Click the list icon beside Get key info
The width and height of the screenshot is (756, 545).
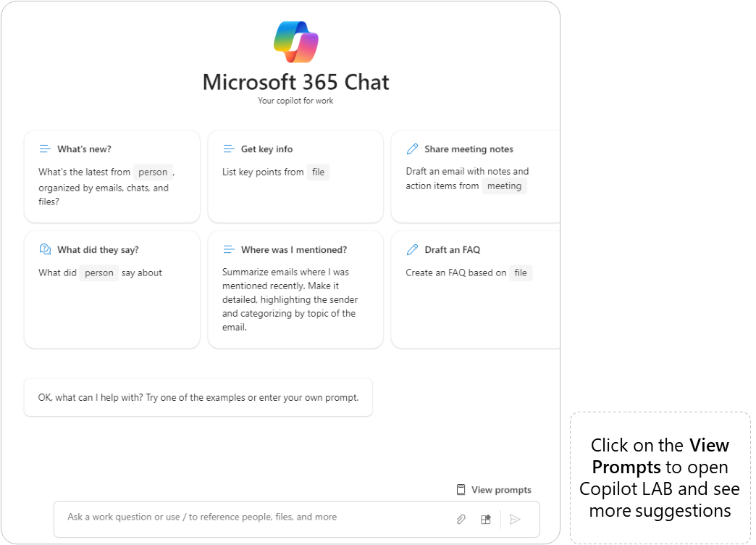pyautogui.click(x=229, y=149)
